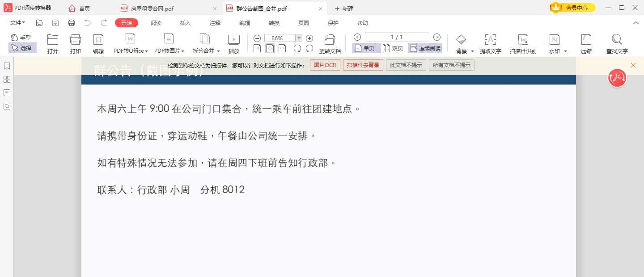644x277 pixels.
Task: Toggle 单页 single page view
Action: (366, 48)
